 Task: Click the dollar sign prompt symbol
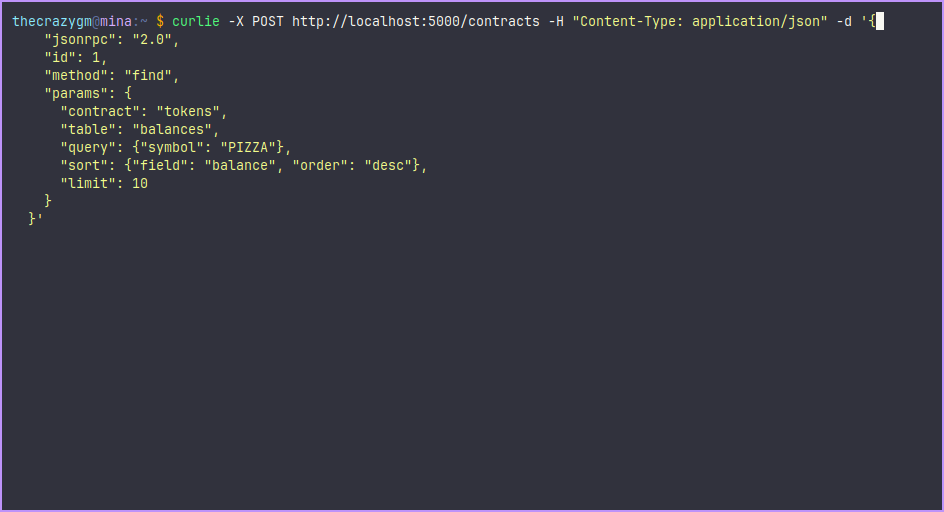160,21
